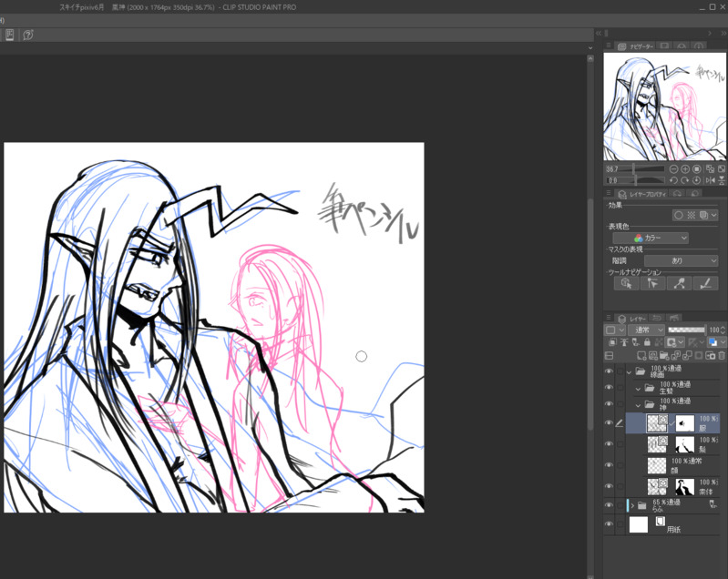
Task: Click the Navigator fit-to-screen icon
Action: coord(710,169)
